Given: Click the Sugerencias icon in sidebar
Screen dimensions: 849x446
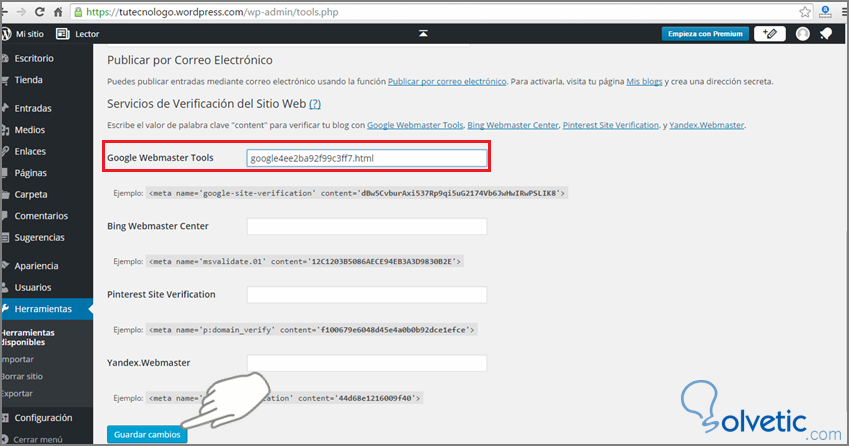Looking at the screenshot, I should pos(5,238).
